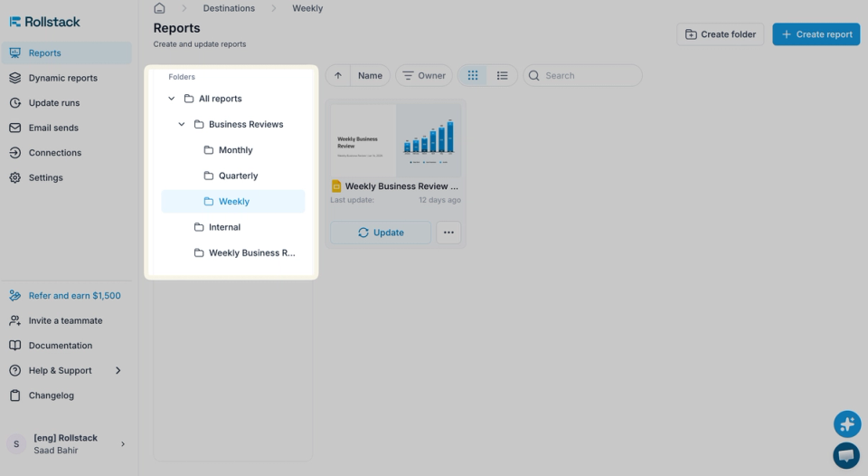
Task: Click the Refer and earn $1,500 link
Action: 66,296
